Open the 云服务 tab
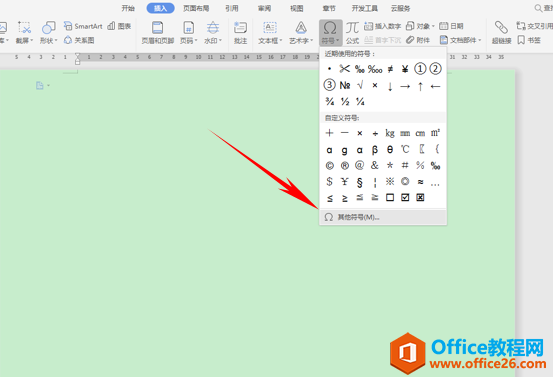 coord(401,8)
